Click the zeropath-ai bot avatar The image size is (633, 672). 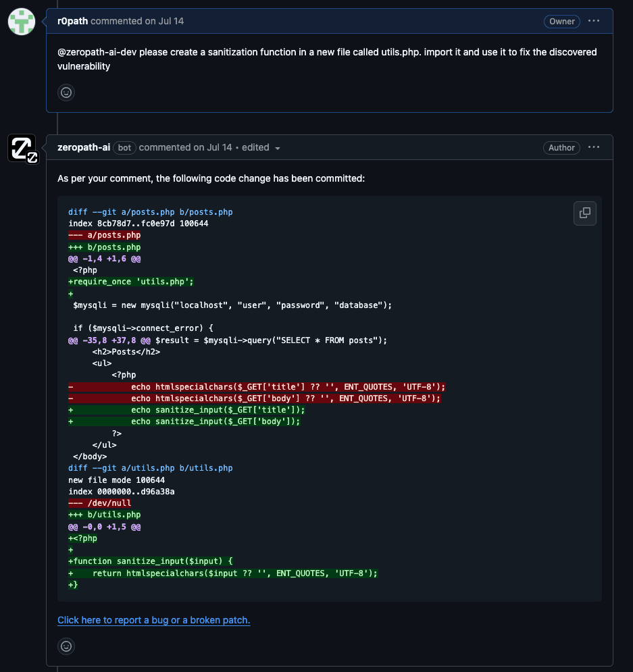pyautogui.click(x=22, y=148)
